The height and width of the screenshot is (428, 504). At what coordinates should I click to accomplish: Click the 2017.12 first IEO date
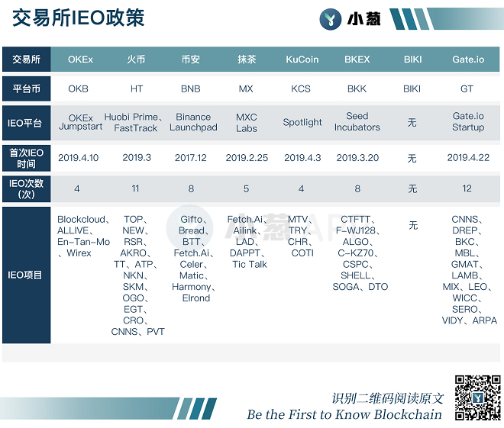point(190,158)
